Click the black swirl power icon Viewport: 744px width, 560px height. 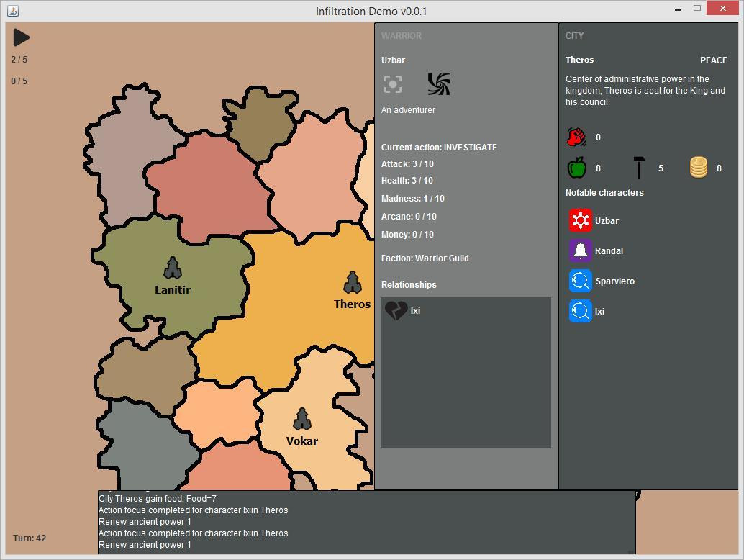click(439, 84)
